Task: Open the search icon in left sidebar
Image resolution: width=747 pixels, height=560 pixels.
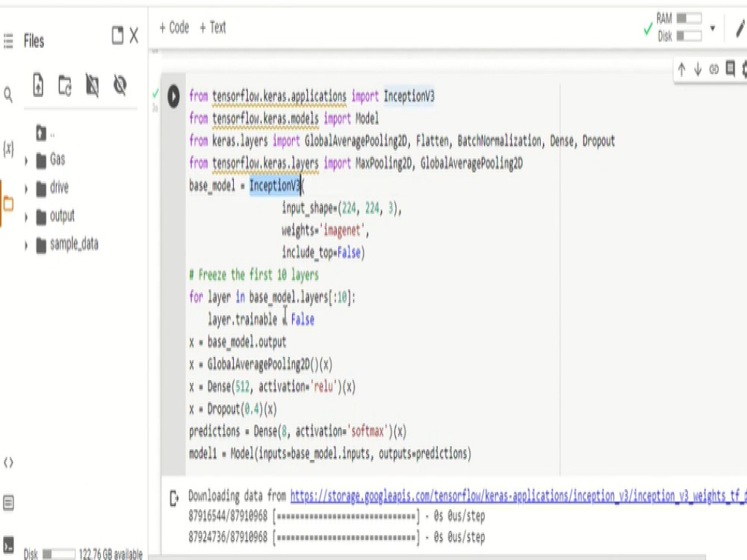Action: [8, 95]
